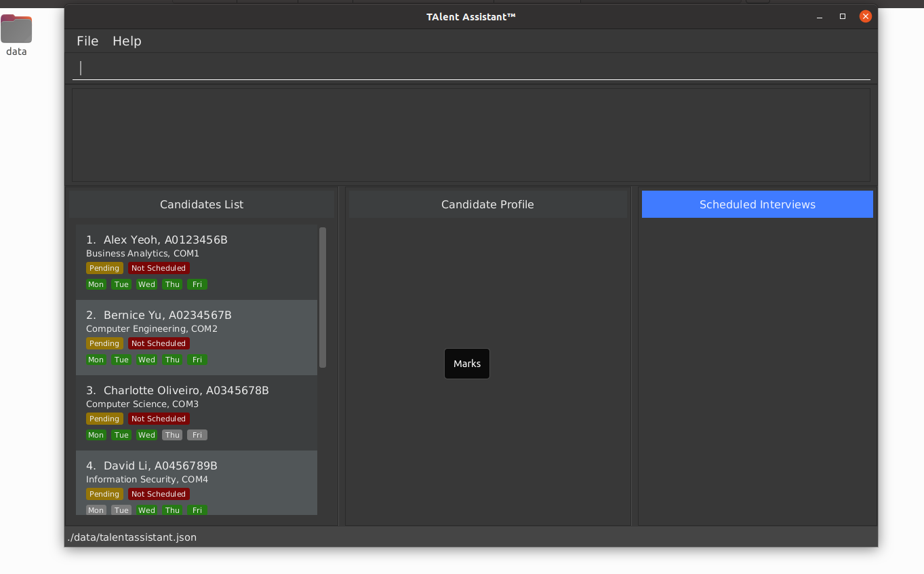Select candidate Bernice Yu, A0234567B
Image resolution: width=924 pixels, height=574 pixels.
click(197, 337)
